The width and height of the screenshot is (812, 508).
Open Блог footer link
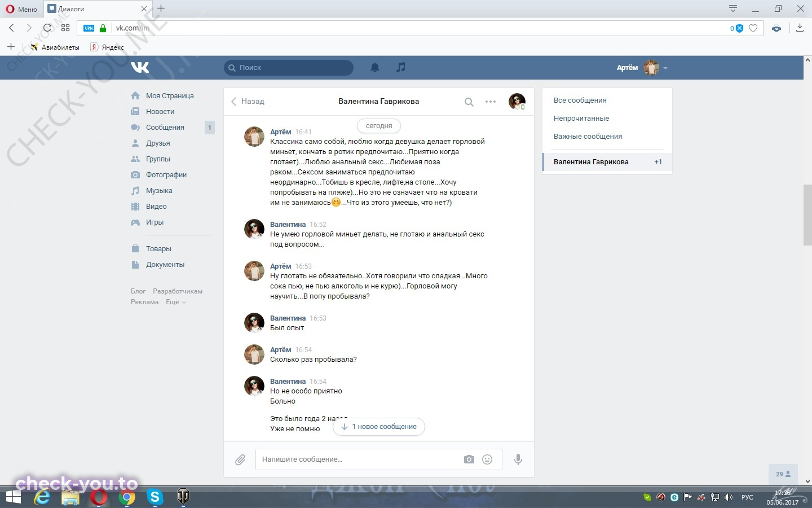[138, 291]
